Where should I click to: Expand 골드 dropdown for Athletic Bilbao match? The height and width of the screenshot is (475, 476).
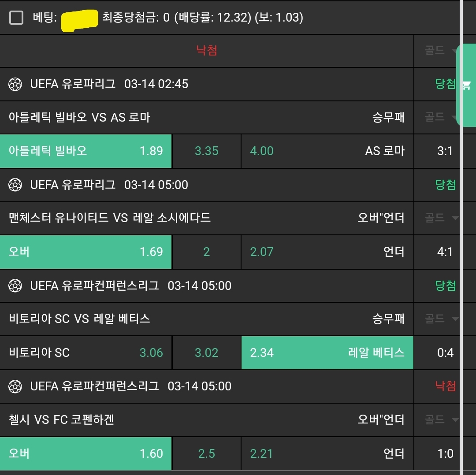(x=441, y=117)
